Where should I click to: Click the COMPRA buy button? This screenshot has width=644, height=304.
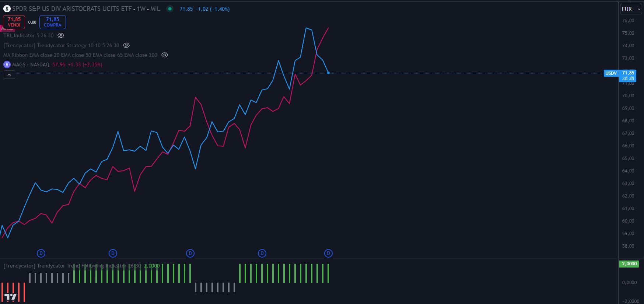(x=52, y=22)
